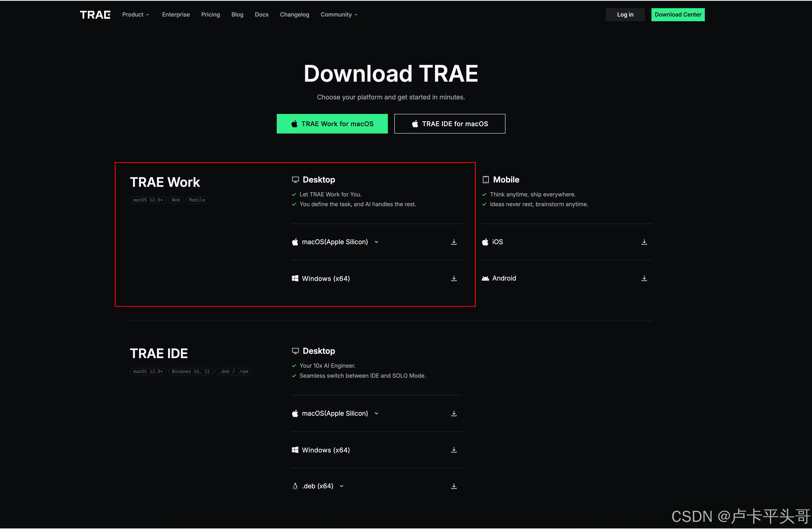Click the Windows 10, 11 tag
This screenshot has height=530, width=812.
(x=191, y=371)
